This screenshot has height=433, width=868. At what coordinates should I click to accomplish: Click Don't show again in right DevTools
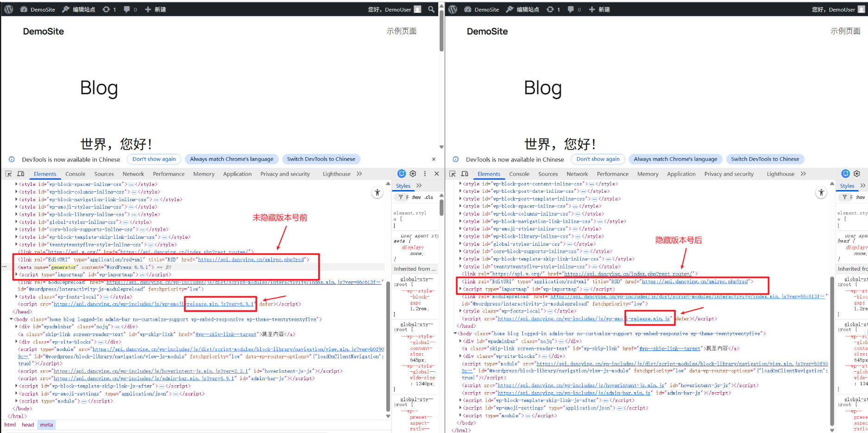click(598, 159)
